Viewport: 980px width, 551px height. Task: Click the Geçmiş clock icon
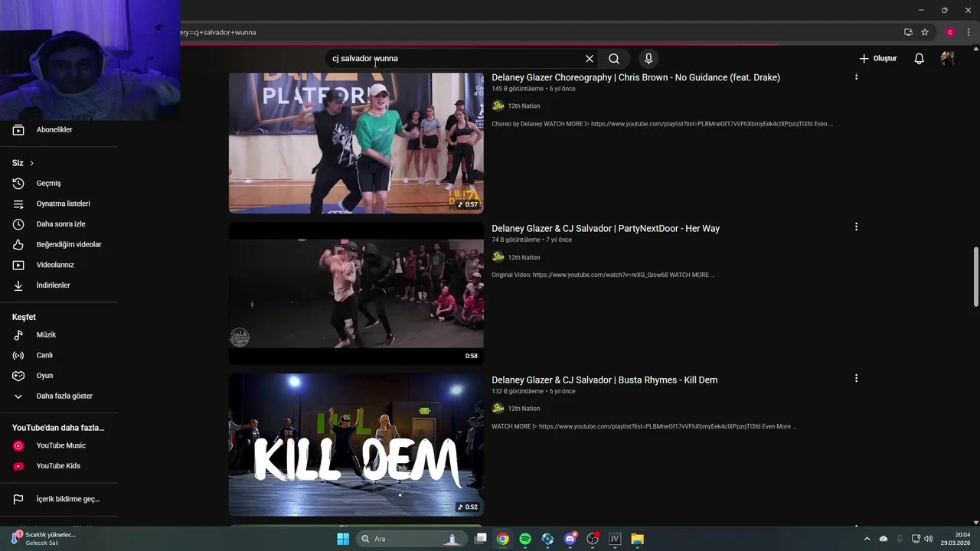[x=18, y=184]
